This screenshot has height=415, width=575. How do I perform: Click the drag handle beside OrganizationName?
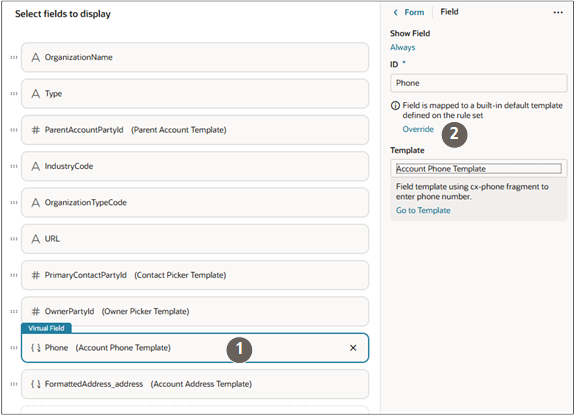(x=14, y=57)
